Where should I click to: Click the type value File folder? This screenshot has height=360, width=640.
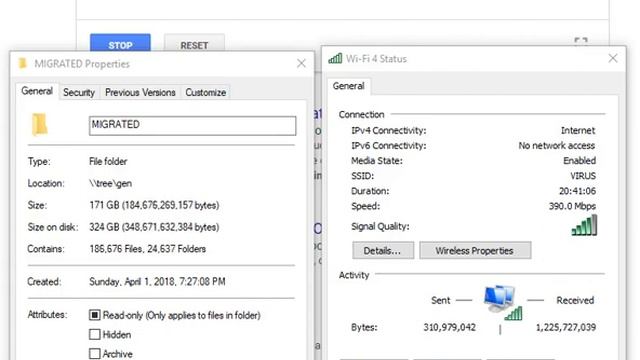click(x=108, y=162)
